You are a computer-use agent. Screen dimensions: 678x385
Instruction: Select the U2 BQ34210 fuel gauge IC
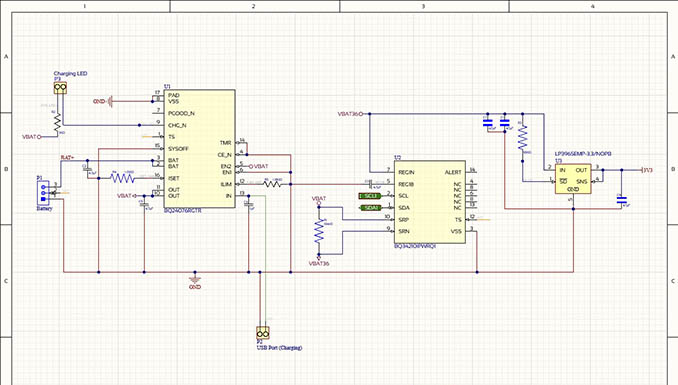point(430,202)
